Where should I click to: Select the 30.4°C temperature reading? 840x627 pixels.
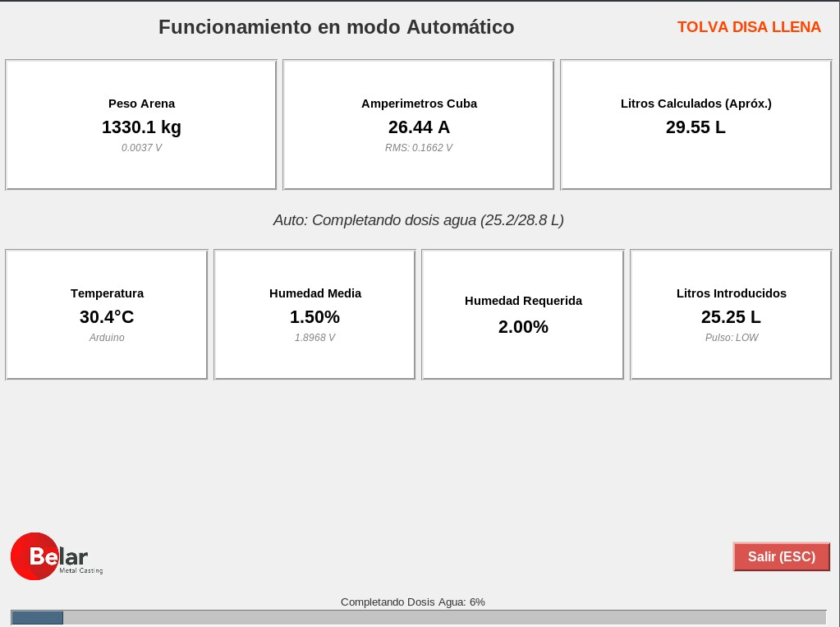pyautogui.click(x=107, y=317)
